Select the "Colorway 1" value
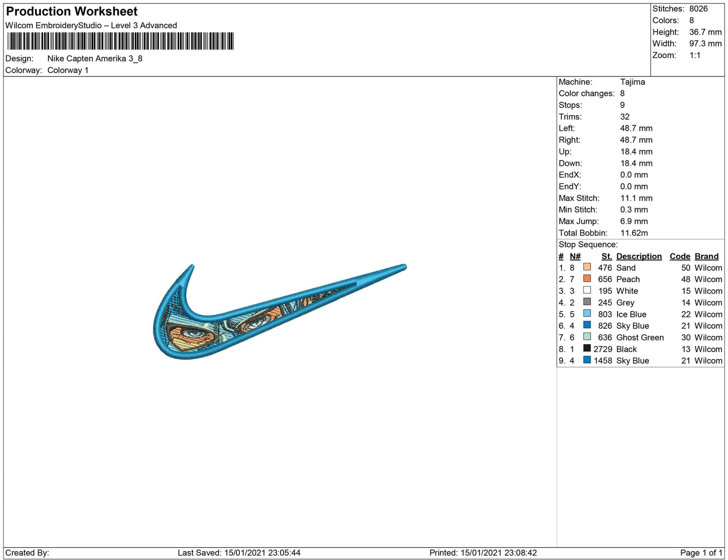Image resolution: width=728 pixels, height=560 pixels. (x=68, y=71)
